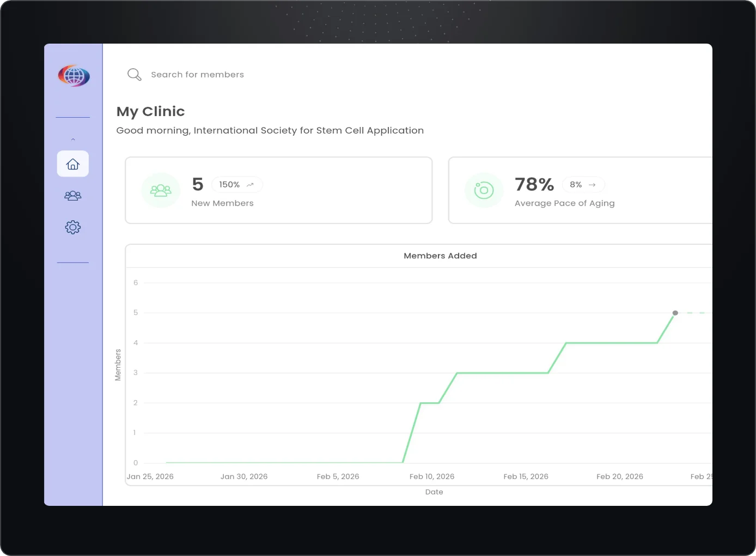756x556 pixels.
Task: Click the "Feb 10, 2026" axis label
Action: [x=432, y=476]
